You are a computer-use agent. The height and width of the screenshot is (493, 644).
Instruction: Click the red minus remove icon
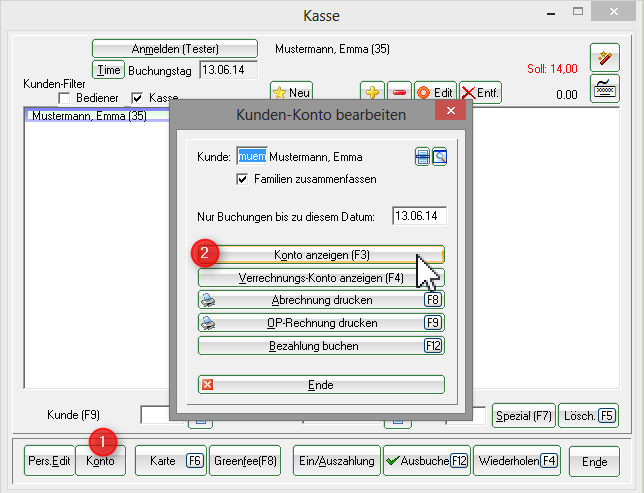click(x=398, y=92)
